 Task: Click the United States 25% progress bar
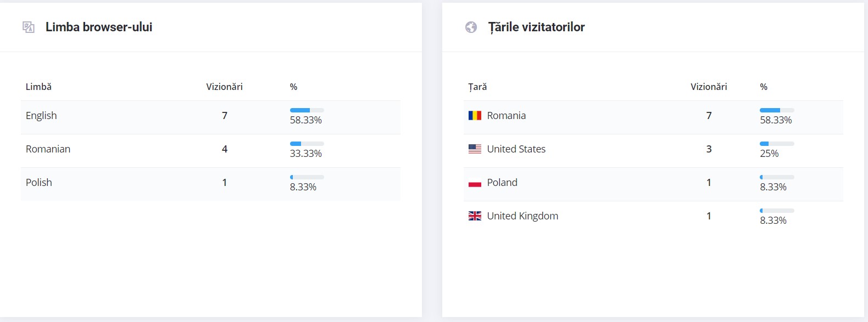(x=777, y=144)
